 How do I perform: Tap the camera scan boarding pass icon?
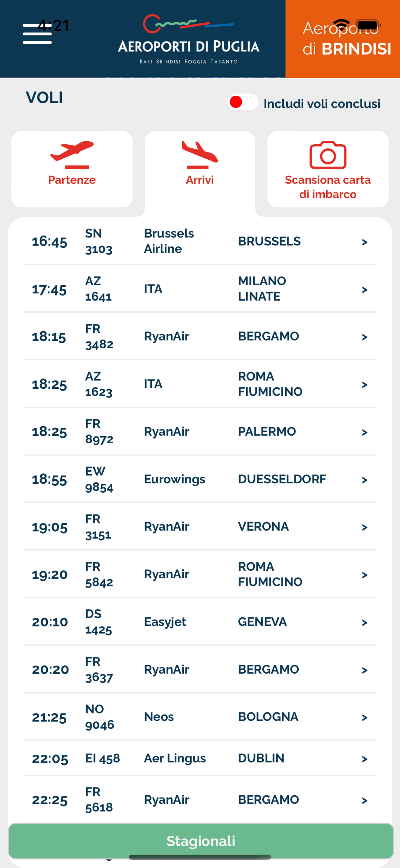(328, 155)
